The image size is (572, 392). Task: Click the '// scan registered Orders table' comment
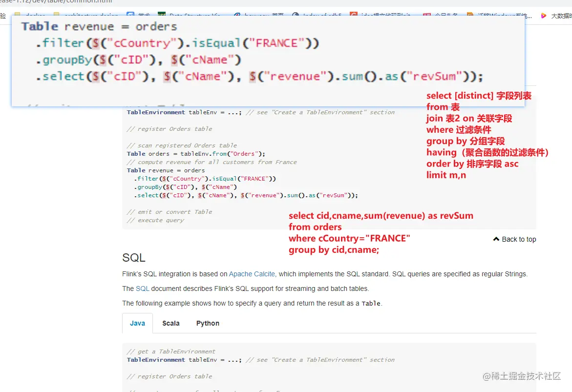[x=182, y=145]
